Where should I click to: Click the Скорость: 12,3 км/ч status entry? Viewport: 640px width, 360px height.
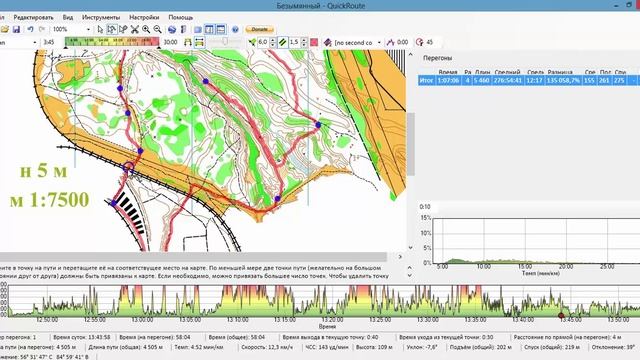coord(267,347)
